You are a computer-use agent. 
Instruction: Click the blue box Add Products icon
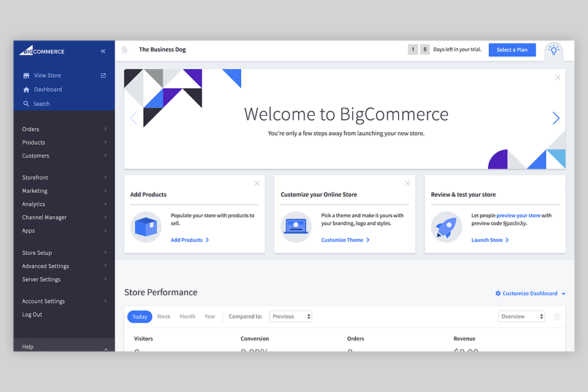point(146,227)
